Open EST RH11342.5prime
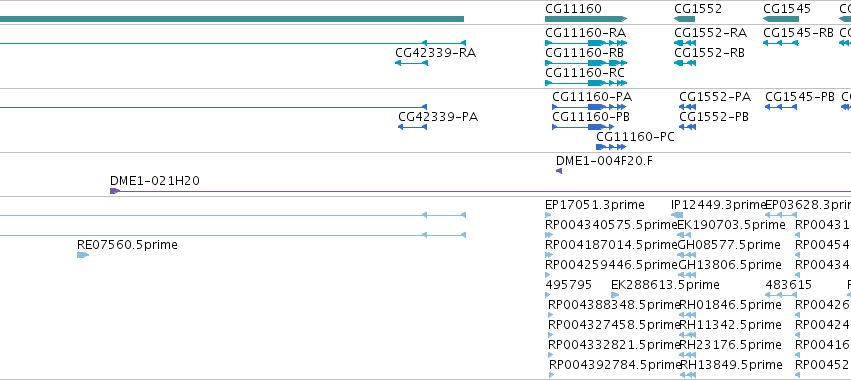The image size is (851, 380). pos(731,325)
